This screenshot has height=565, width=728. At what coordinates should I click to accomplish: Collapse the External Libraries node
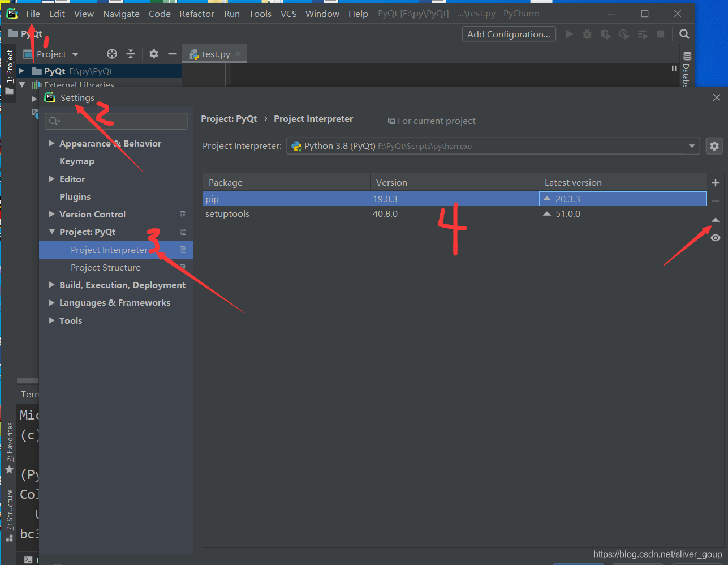pos(22,85)
